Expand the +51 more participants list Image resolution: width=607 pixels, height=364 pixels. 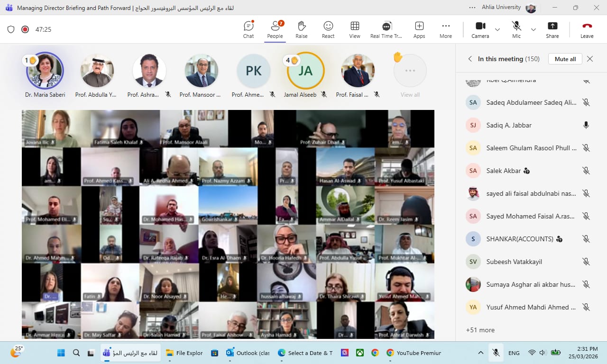[480, 330]
